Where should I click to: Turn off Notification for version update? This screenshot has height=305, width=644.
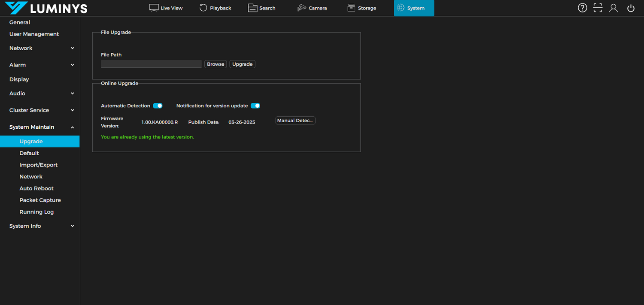coord(255,106)
